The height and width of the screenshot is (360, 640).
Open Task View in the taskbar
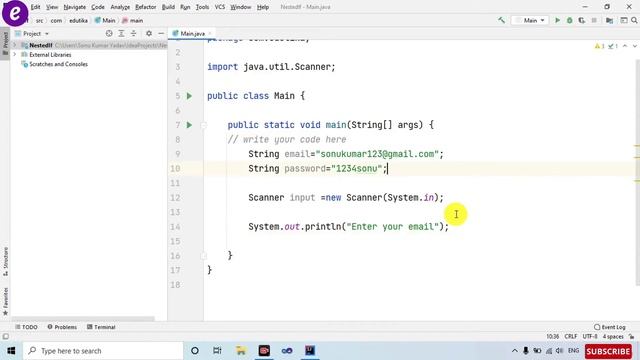point(217,351)
